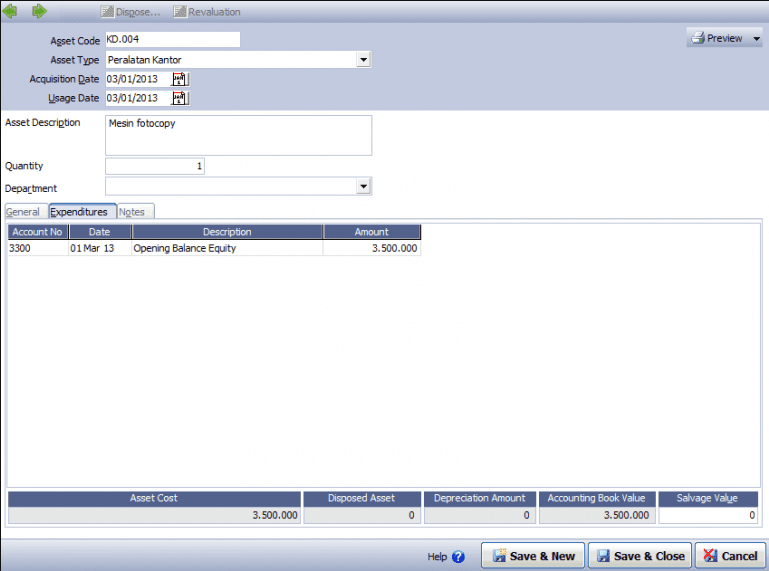769x571 pixels.
Task: Click the Save & New button
Action: pos(533,556)
